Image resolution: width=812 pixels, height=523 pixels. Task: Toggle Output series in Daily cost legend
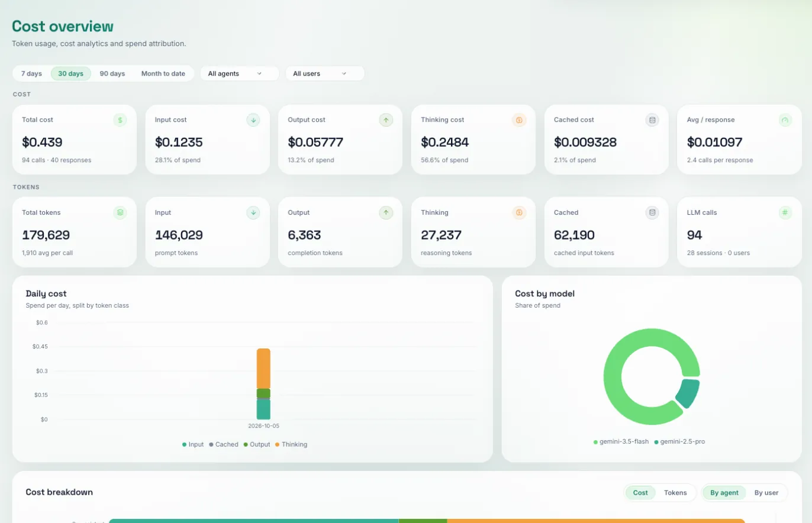[256, 444]
